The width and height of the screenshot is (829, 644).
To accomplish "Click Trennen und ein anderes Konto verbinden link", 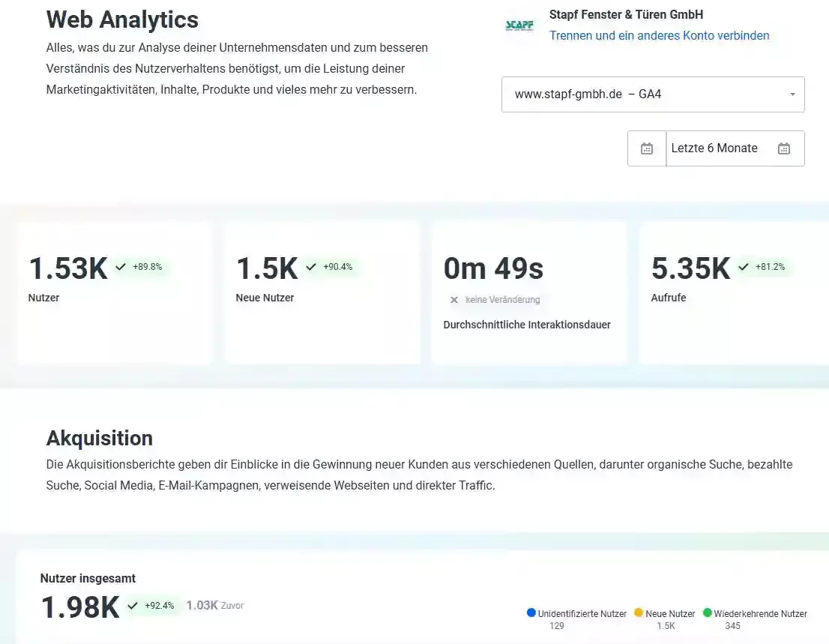I will point(659,35).
